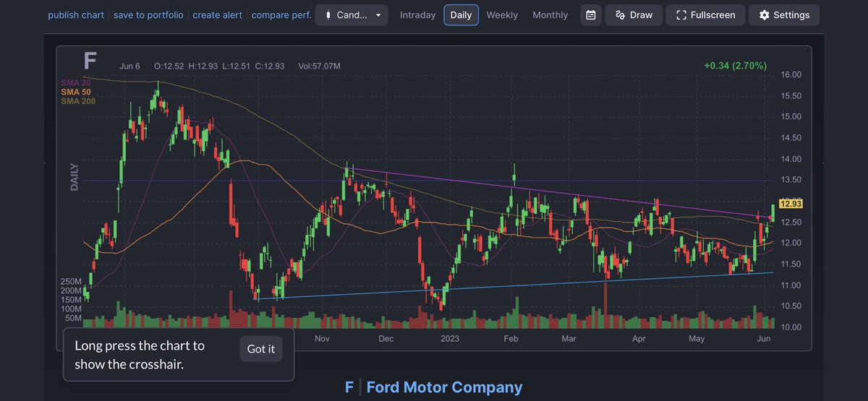Click the L:12.51 low value

coord(238,66)
